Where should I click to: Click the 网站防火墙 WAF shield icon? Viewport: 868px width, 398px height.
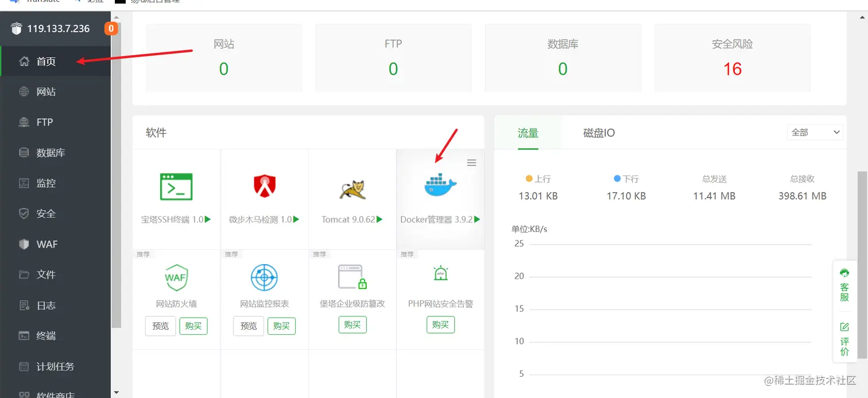coord(176,278)
